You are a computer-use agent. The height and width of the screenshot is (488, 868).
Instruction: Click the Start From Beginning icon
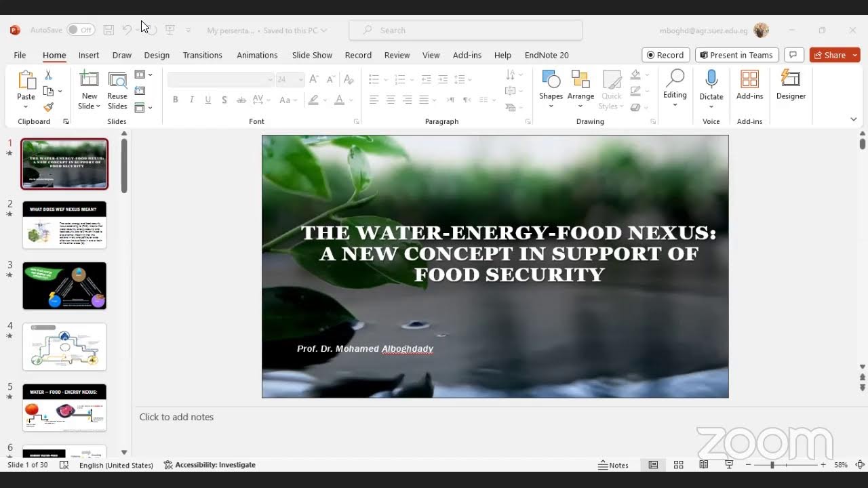tap(170, 30)
